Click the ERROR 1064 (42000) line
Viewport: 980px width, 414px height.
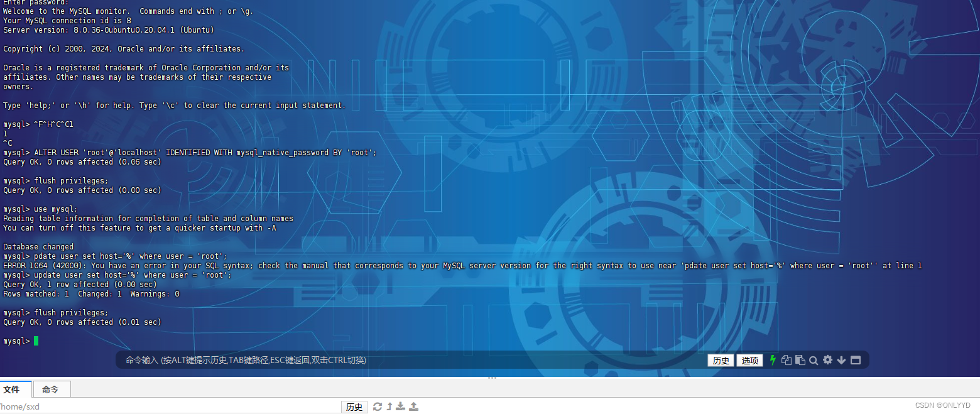462,265
